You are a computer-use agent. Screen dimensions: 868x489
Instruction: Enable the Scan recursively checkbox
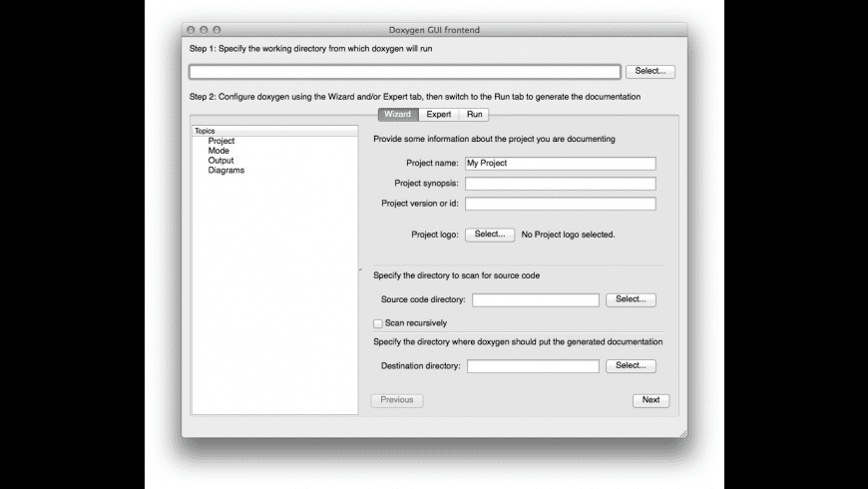coord(378,323)
